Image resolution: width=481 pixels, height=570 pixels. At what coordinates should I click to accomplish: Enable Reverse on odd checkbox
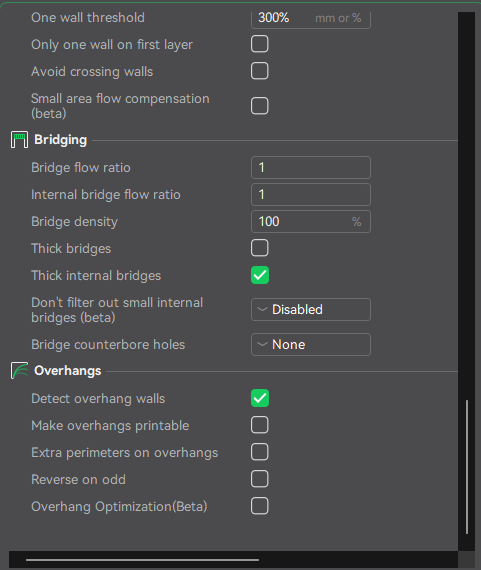(x=260, y=479)
